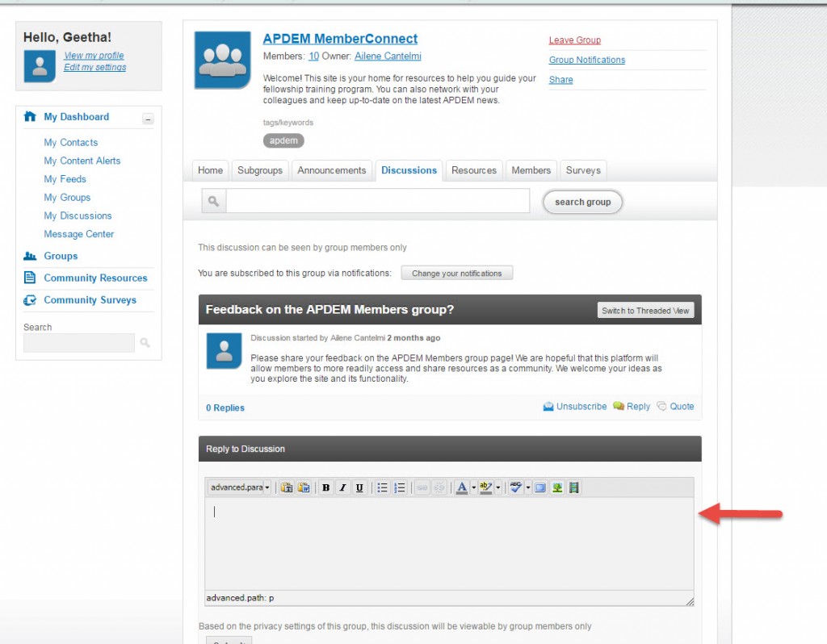
Task: Open the text color dropdown arrow
Action: pos(473,487)
